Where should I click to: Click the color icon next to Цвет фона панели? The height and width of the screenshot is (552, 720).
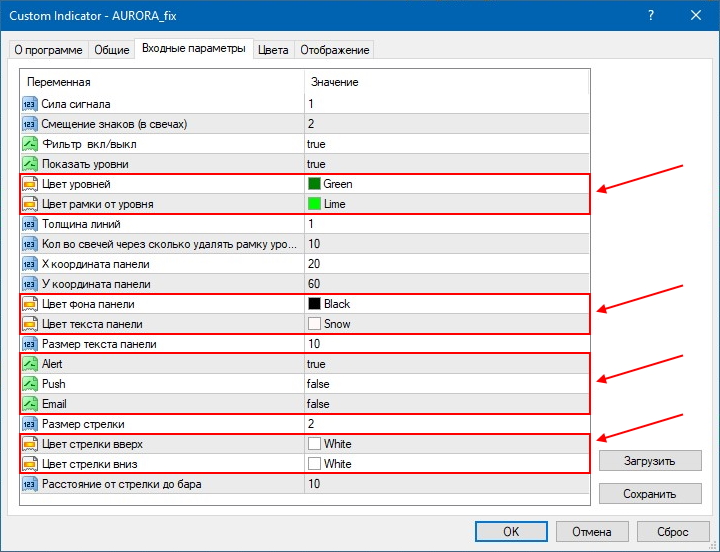tap(30, 304)
